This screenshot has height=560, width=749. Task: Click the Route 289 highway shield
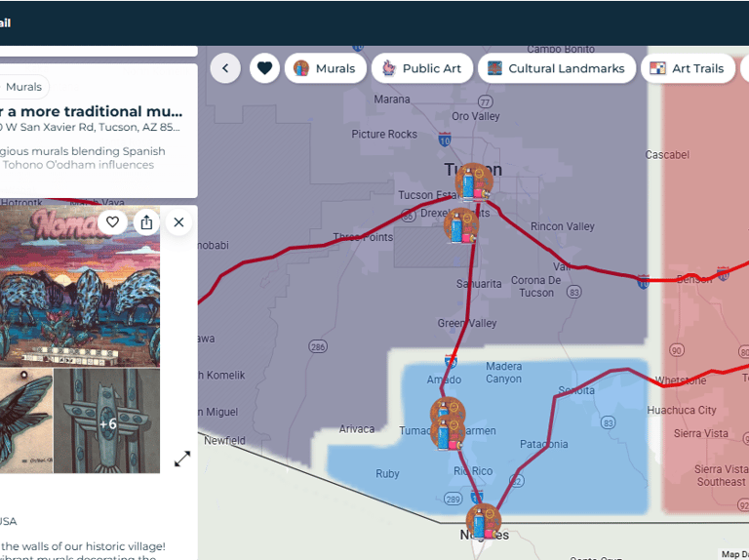point(453,500)
